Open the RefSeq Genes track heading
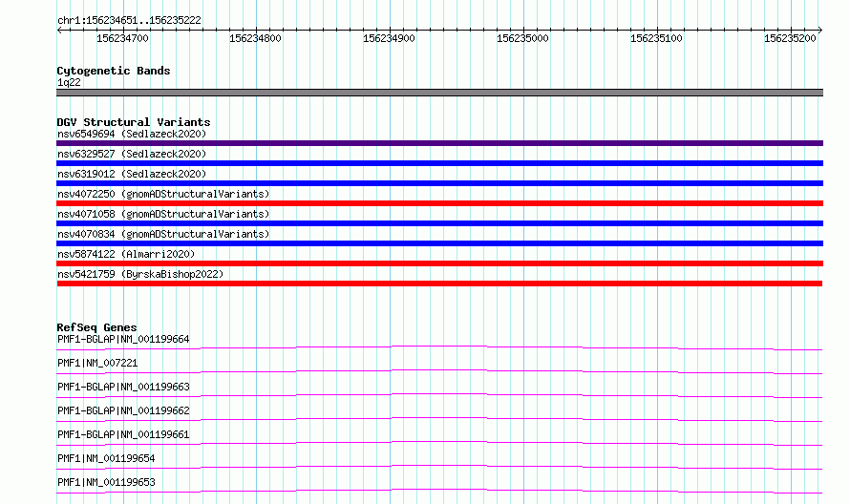The height and width of the screenshot is (504, 850). tap(96, 327)
